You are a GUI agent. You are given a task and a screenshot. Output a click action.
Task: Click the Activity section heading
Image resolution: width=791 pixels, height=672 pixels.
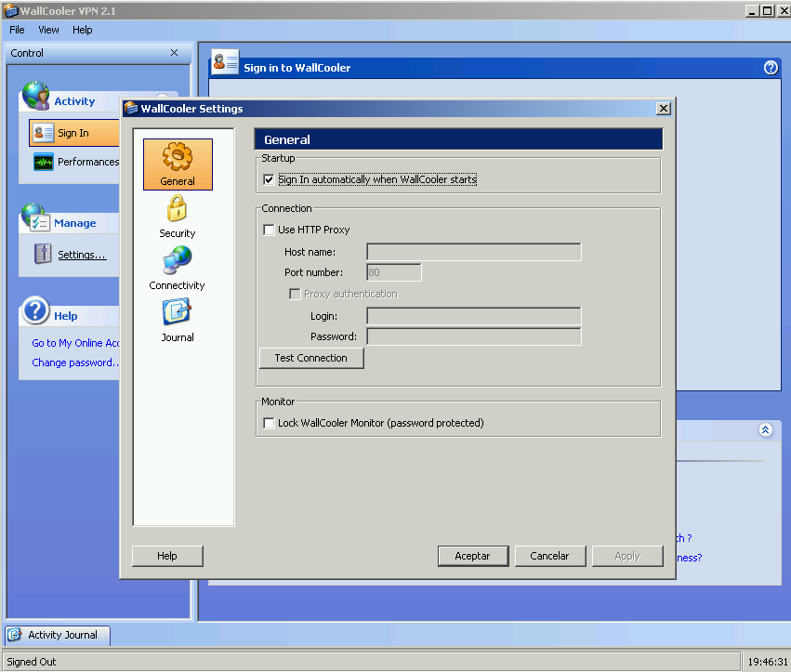tap(74, 101)
